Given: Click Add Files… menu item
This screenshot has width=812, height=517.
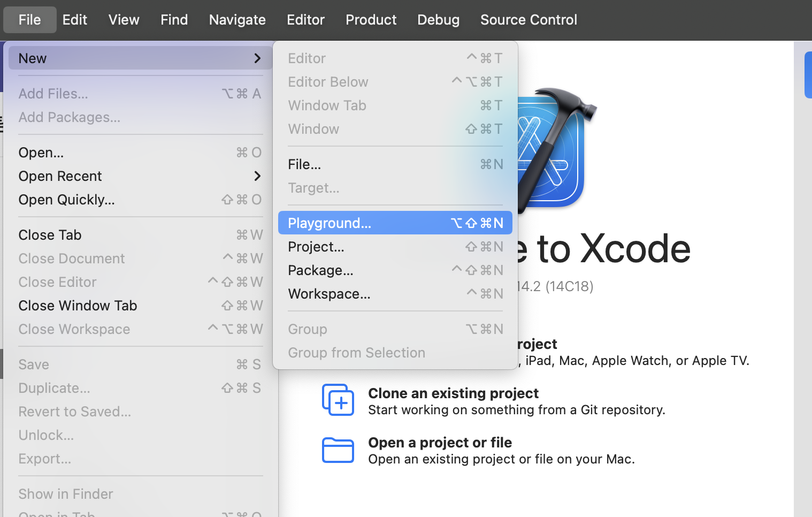Looking at the screenshot, I should click(x=141, y=94).
